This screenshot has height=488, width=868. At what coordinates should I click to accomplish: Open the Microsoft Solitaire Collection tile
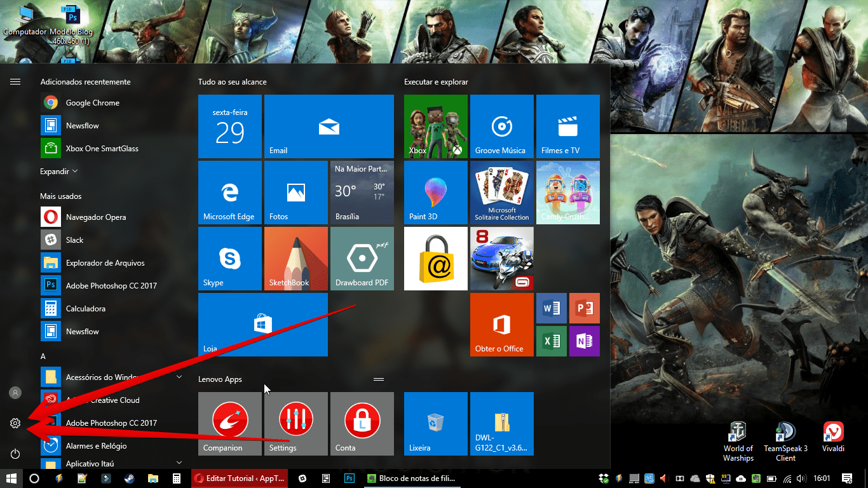pos(502,193)
